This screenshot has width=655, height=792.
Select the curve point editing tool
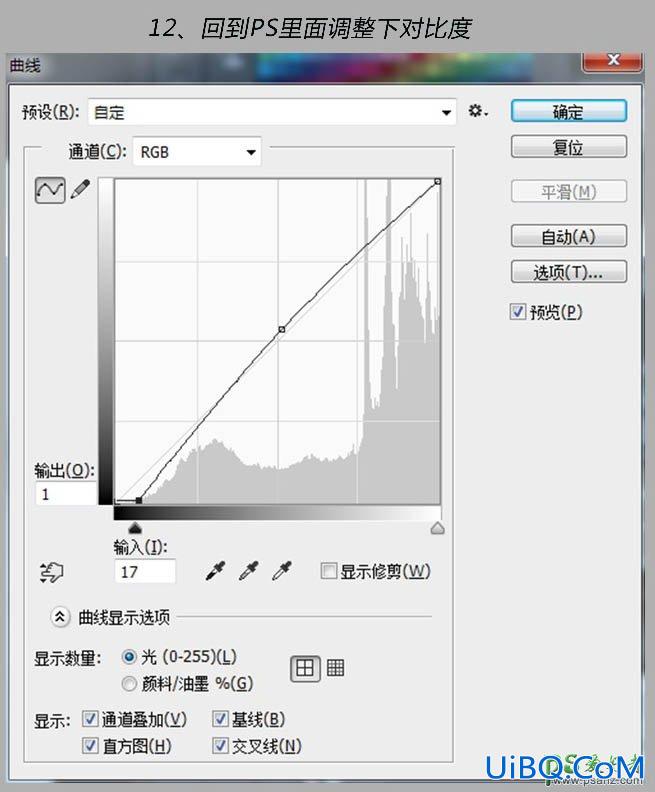point(50,190)
